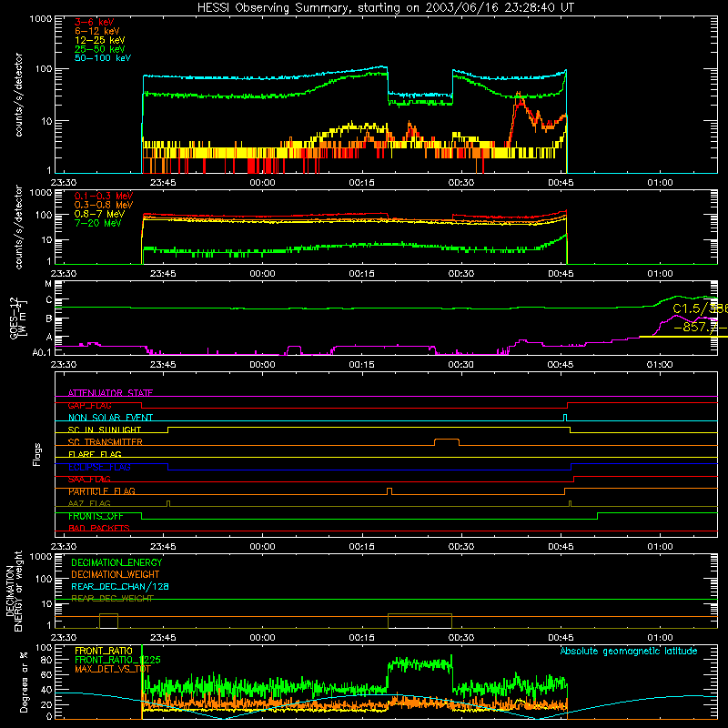
Task: Select the yellow 12-25 keV legend entry
Action: click(x=100, y=40)
